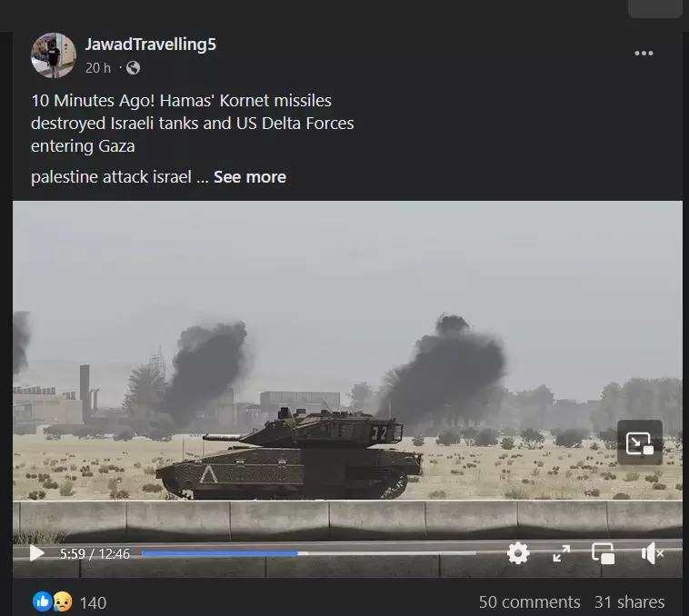Open JawadTravelling5 profile name

click(x=150, y=45)
